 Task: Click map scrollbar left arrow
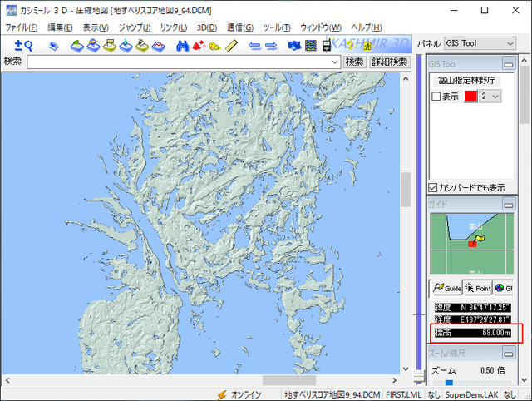click(7, 380)
